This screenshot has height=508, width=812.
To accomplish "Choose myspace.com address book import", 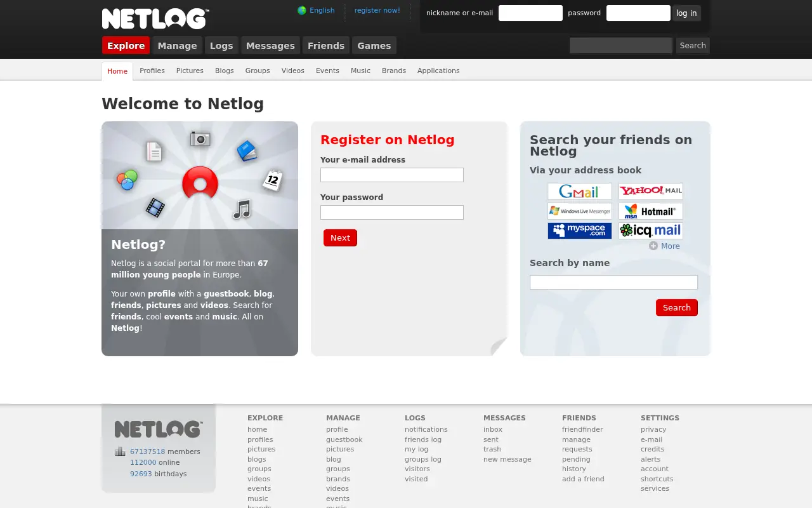I will pos(580,231).
